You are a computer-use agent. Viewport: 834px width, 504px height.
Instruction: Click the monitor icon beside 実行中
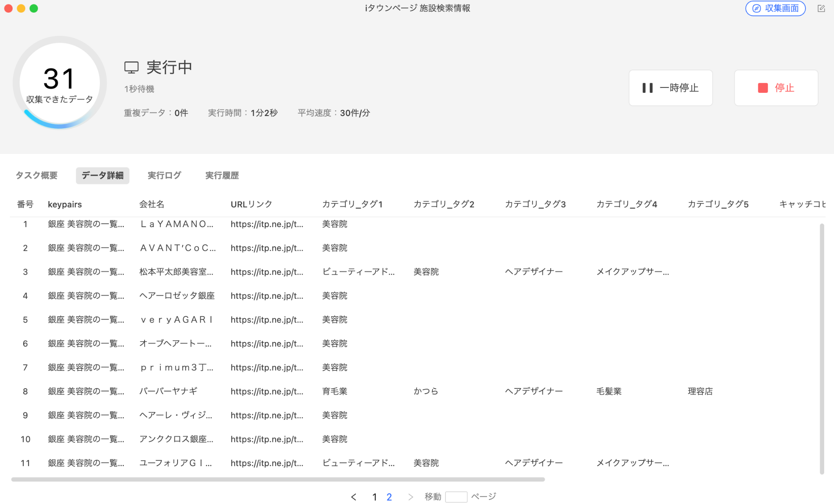[x=131, y=68]
